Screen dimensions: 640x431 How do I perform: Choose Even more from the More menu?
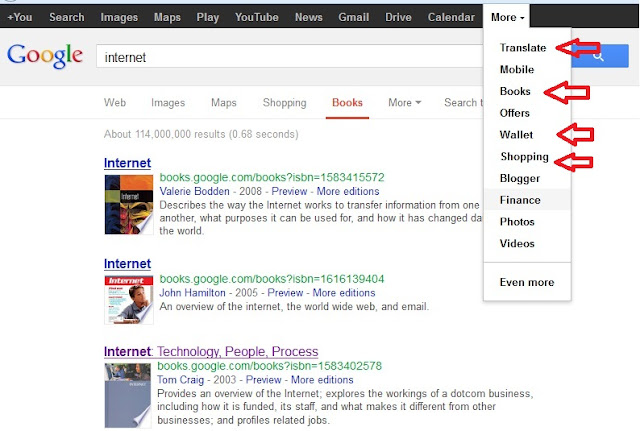tap(527, 282)
